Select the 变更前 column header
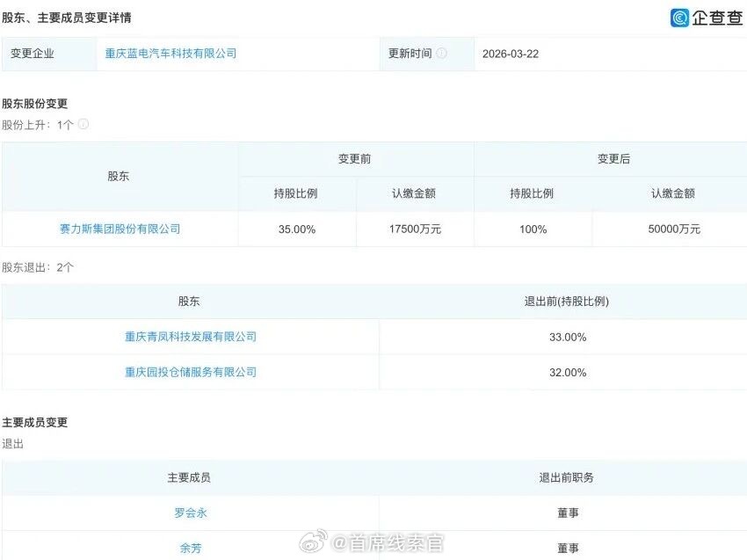This screenshot has height=560, width=747. pos(355,159)
